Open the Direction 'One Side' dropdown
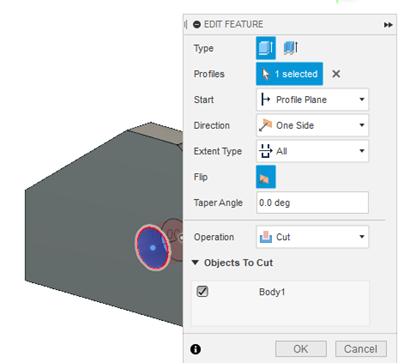Image resolution: width=398 pixels, height=363 pixels. [312, 125]
